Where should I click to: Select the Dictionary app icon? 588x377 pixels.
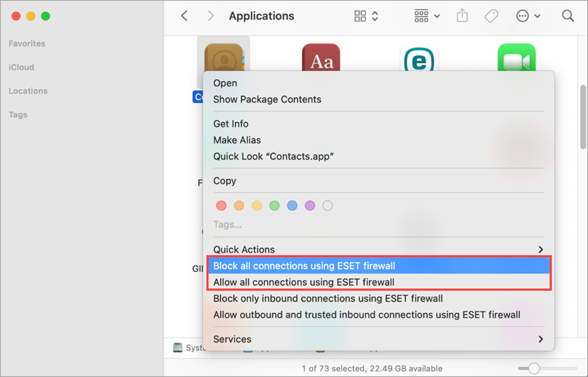coord(321,57)
